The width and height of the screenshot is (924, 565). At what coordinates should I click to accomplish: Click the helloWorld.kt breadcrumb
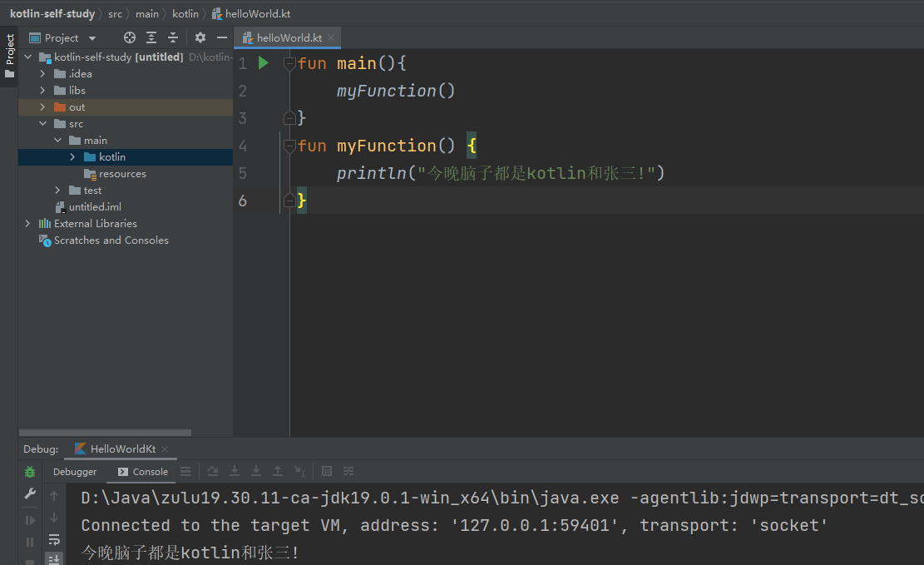252,13
